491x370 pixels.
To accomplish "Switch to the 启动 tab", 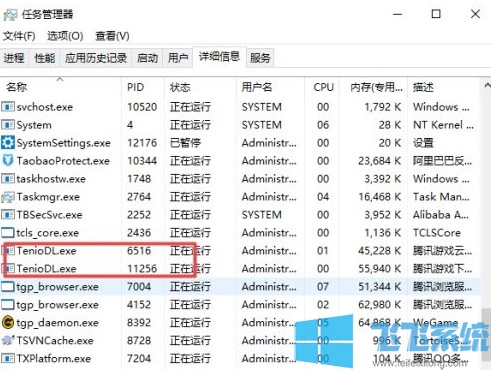I will pos(148,58).
